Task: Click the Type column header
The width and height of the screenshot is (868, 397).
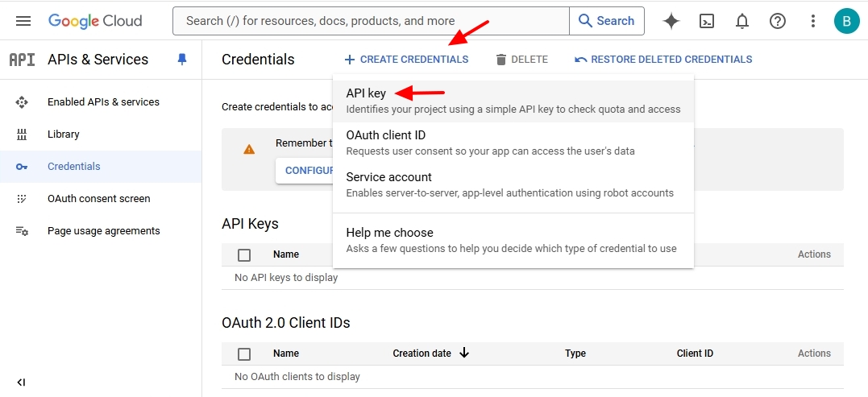Action: 575,354
